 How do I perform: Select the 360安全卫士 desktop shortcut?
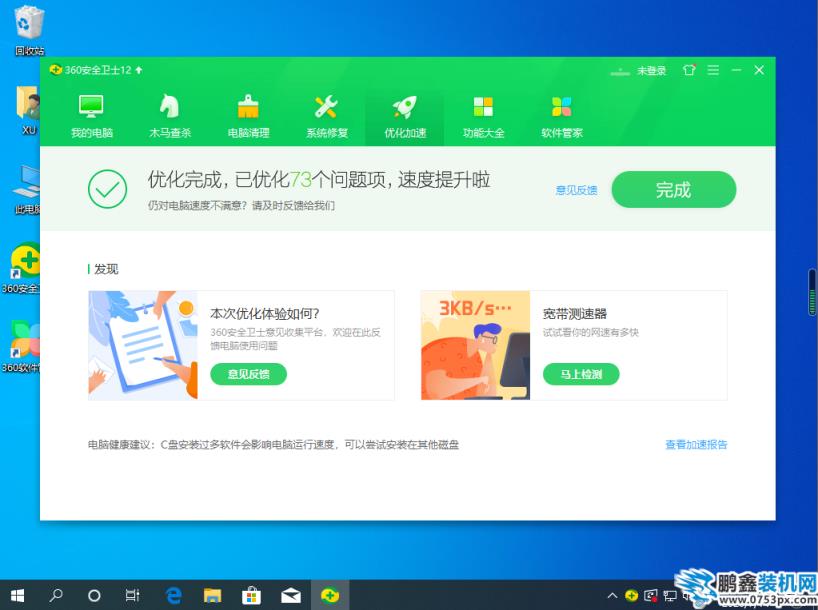21,268
